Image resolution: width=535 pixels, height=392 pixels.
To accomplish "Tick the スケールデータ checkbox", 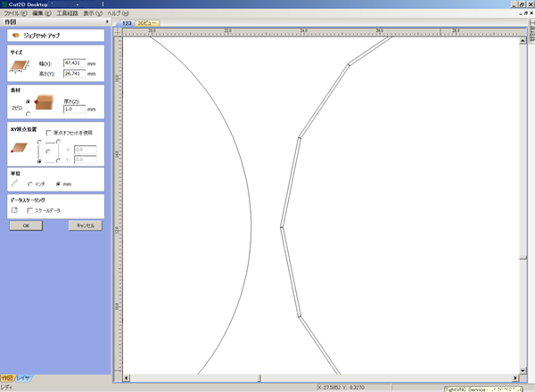I will point(29,211).
